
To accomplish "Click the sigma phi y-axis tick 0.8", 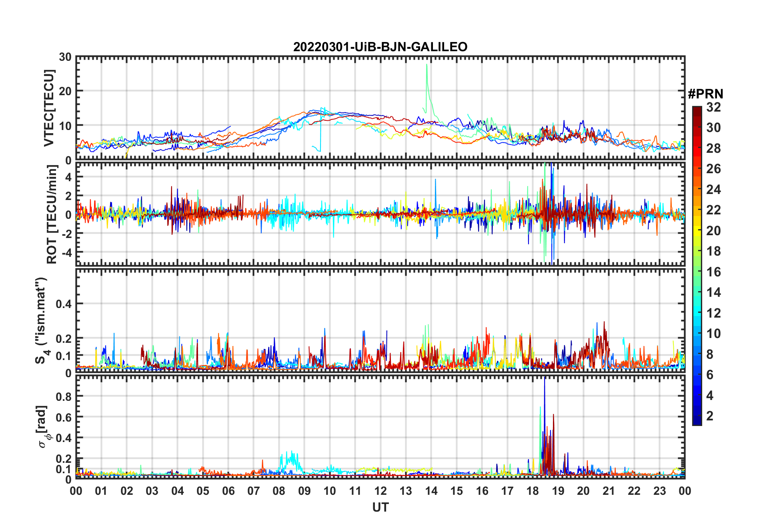I will pos(64,397).
